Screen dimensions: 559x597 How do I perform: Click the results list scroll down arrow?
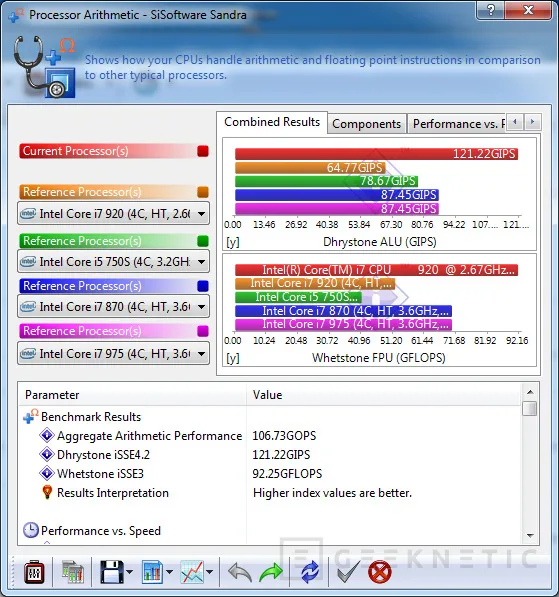coord(530,536)
